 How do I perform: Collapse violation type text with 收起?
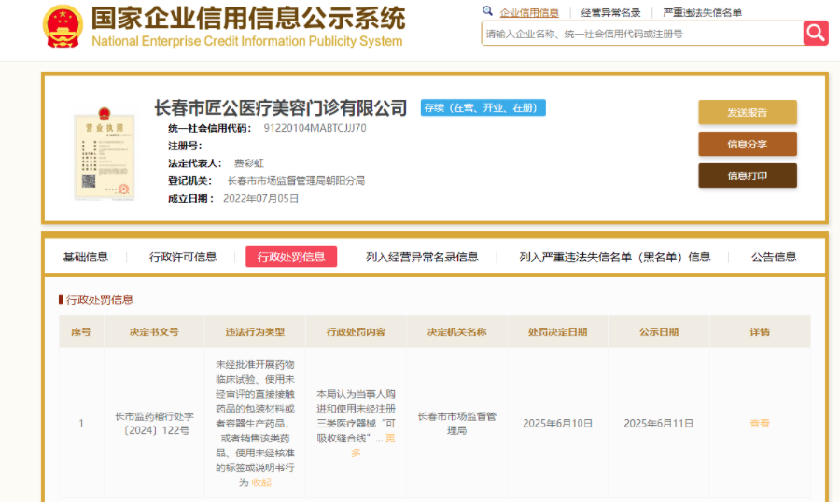pyautogui.click(x=261, y=483)
